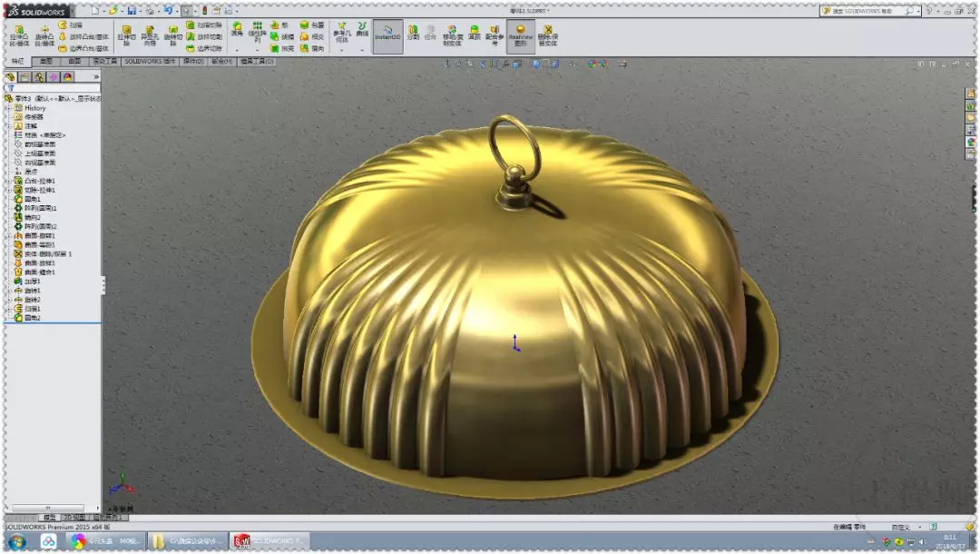The height and width of the screenshot is (554, 980).
Task: Expand the Annotations (注解) node
Action: (9, 126)
